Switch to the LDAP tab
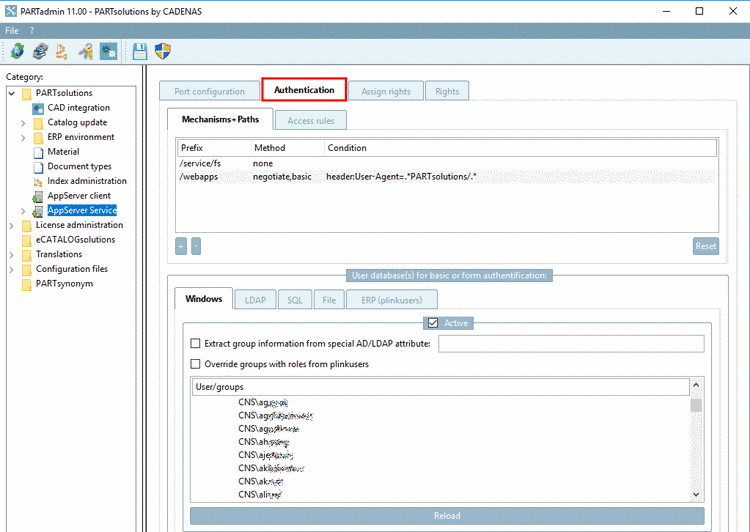Viewport: 750px width, 532px height. (x=255, y=300)
